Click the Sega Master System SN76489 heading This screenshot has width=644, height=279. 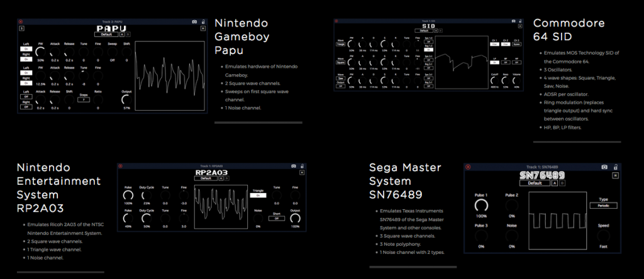point(405,181)
